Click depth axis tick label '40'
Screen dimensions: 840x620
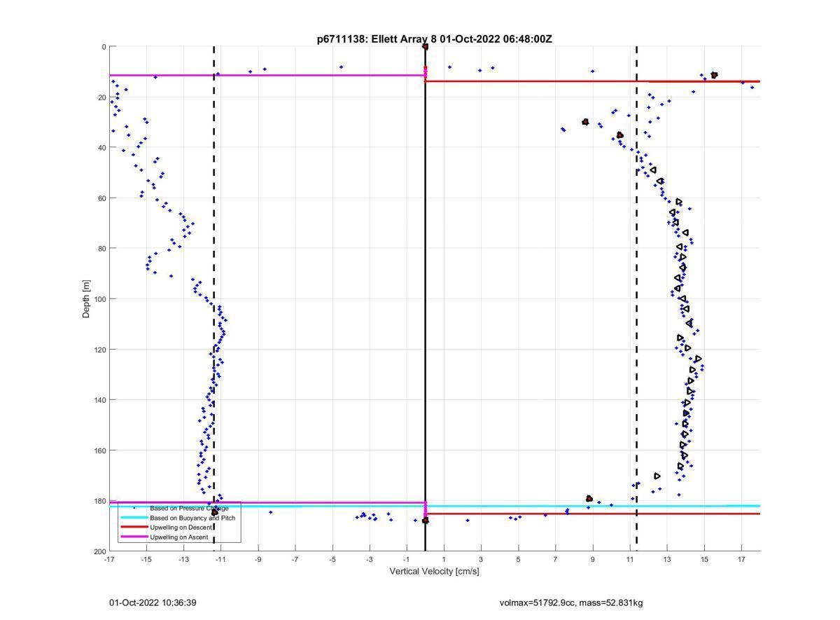click(x=101, y=148)
